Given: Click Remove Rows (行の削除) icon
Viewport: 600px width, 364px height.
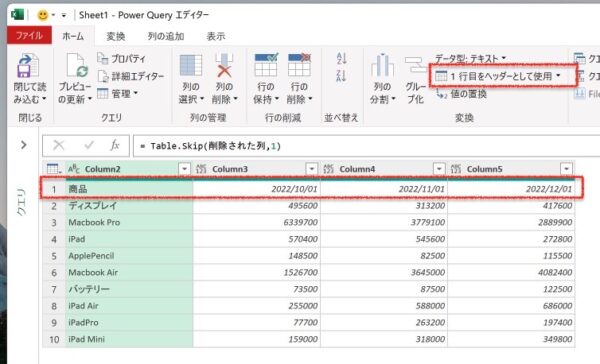Looking at the screenshot, I should point(299,65).
